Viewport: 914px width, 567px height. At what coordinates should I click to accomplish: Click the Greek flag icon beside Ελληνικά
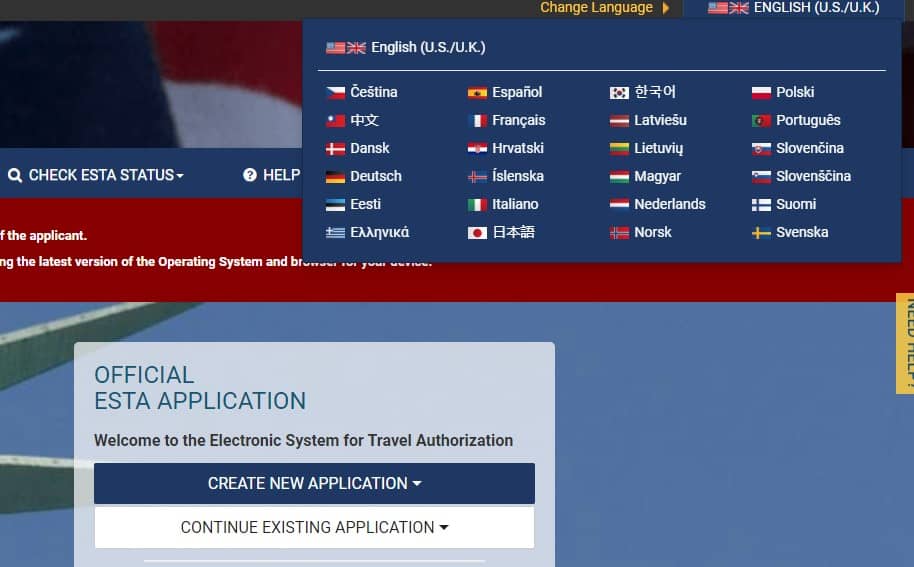(335, 233)
